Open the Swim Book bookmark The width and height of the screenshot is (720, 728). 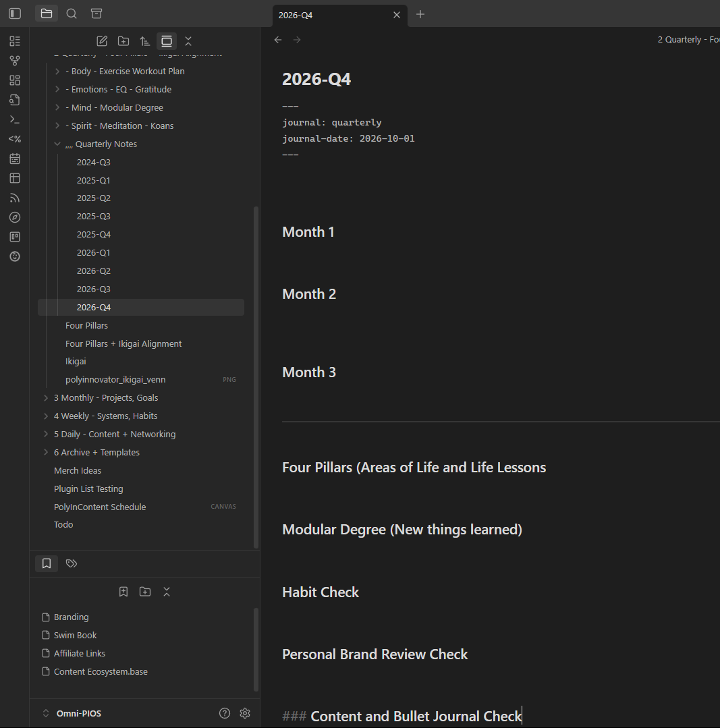(75, 636)
